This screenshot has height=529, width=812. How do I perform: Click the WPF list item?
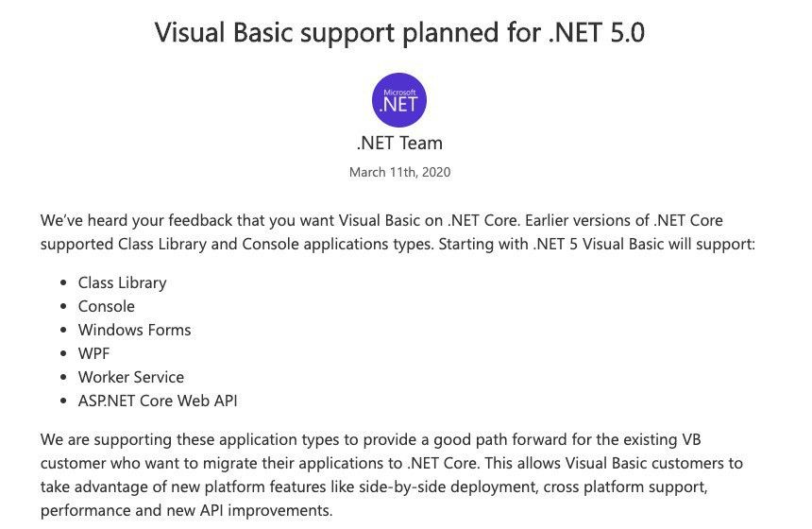93,353
